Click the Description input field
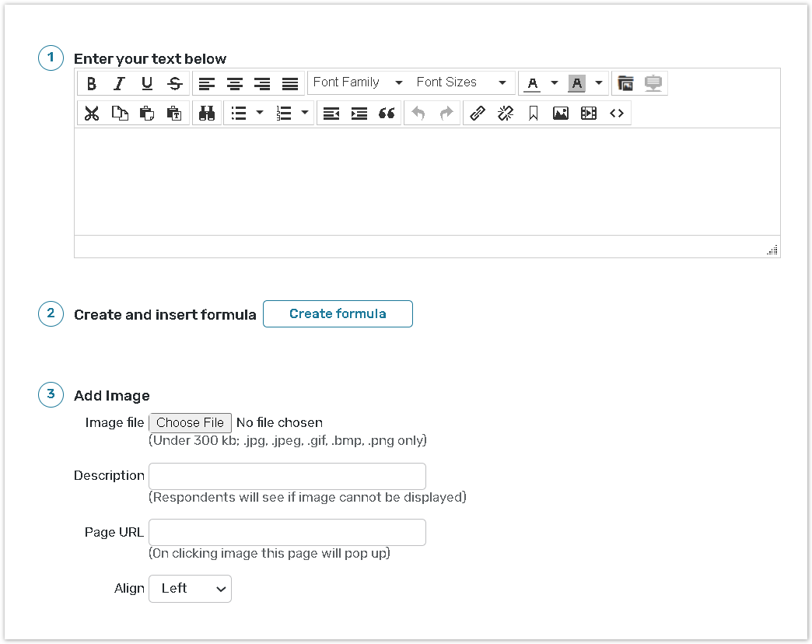This screenshot has height=644, width=812. [x=287, y=476]
